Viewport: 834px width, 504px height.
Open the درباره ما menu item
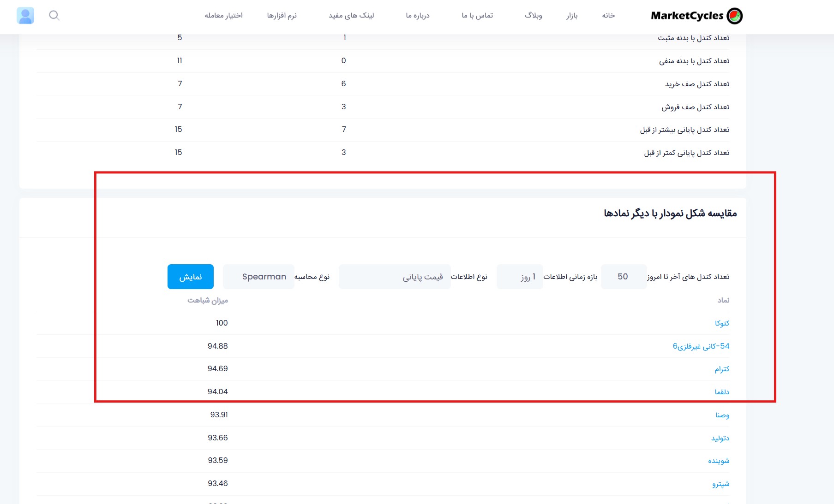[x=418, y=15]
